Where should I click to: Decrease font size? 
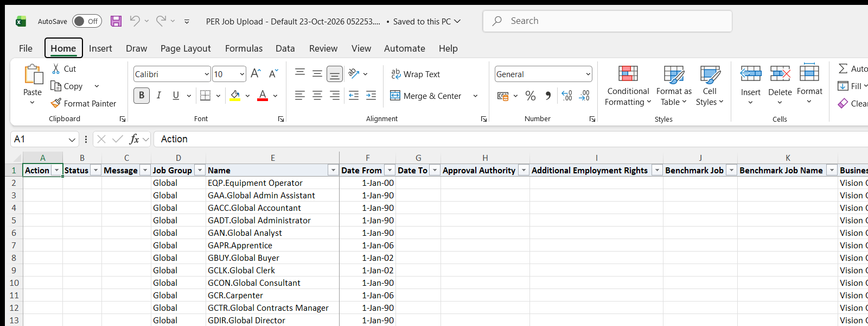click(x=274, y=74)
